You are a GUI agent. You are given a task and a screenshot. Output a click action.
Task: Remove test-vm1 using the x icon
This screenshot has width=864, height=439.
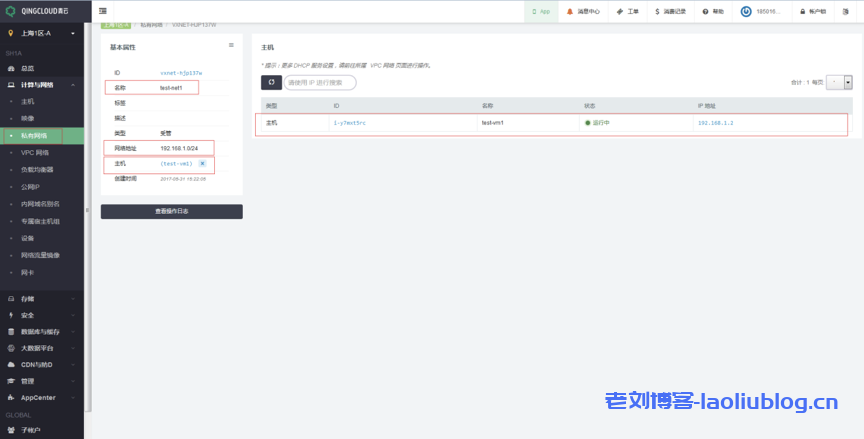pyautogui.click(x=203, y=163)
